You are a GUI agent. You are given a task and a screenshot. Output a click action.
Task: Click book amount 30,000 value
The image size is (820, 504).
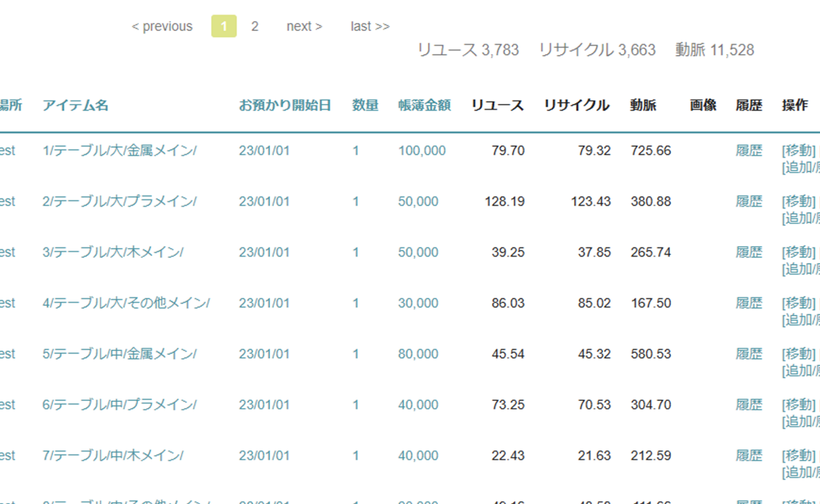418,303
